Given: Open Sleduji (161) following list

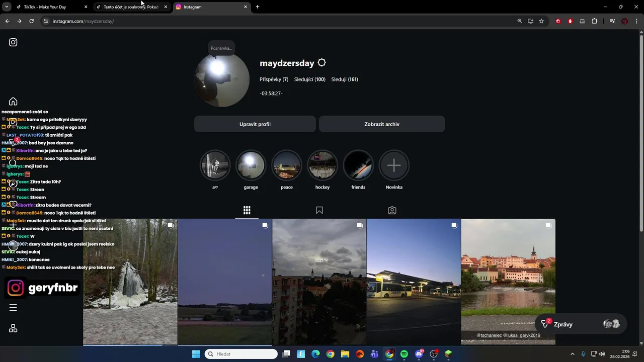Looking at the screenshot, I should click(x=345, y=79).
